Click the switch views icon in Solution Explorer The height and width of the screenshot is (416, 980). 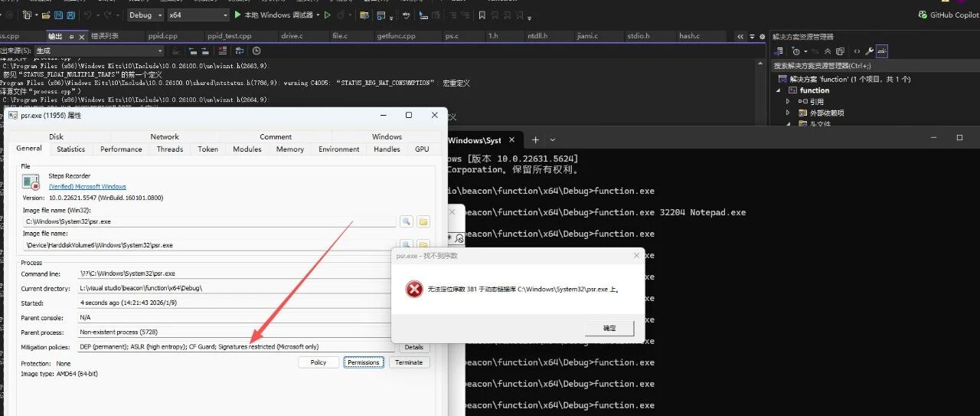(779, 51)
